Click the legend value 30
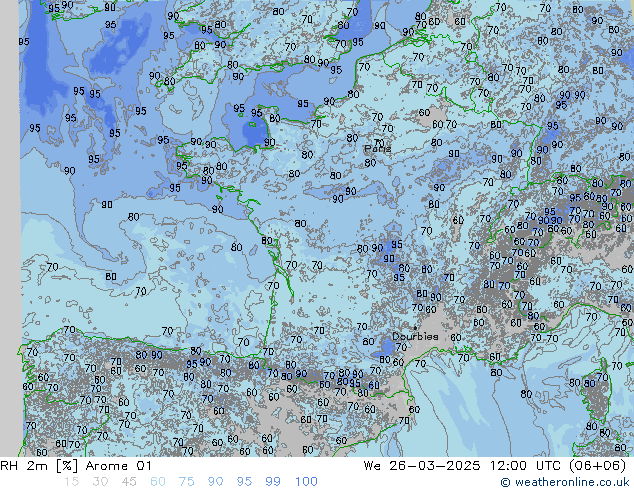 100,482
